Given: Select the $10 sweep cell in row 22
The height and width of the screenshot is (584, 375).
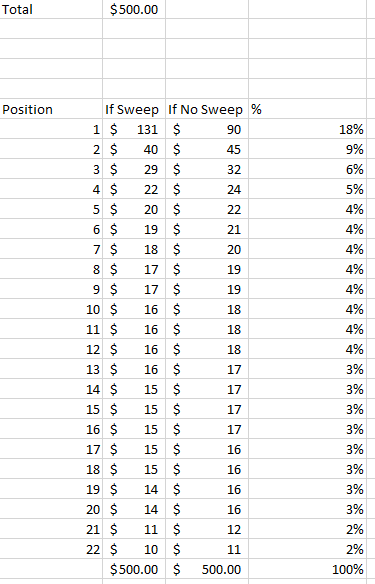Looking at the screenshot, I should coord(134,549).
